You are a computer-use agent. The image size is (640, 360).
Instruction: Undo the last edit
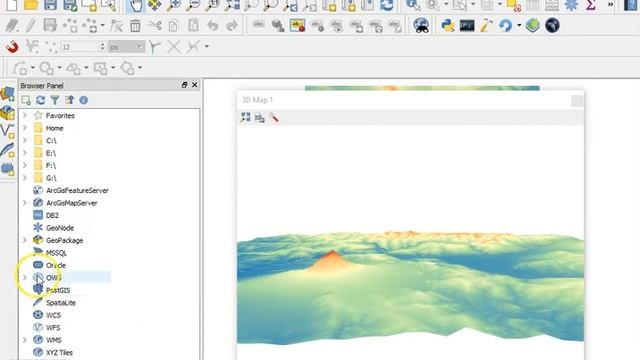213,26
